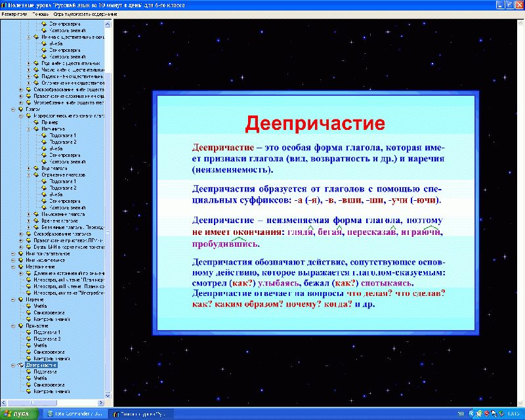This screenshot has height=420, width=525.
Task: Expand the Падеж имён существительных node
Action: (28, 76)
